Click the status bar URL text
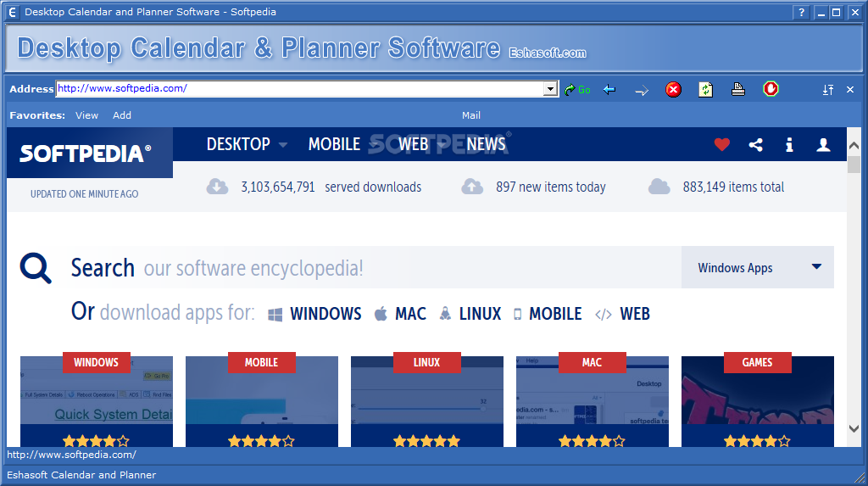The width and height of the screenshot is (868, 486). [71, 455]
